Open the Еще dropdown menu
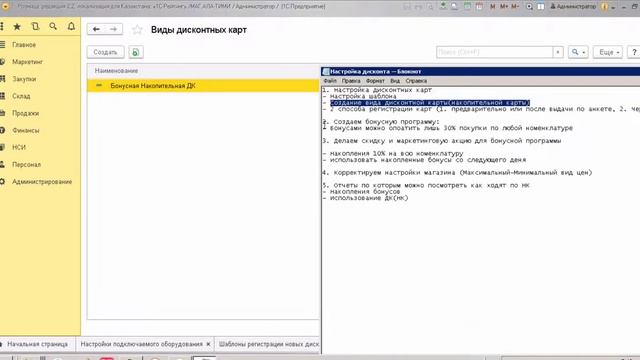 tap(608, 52)
